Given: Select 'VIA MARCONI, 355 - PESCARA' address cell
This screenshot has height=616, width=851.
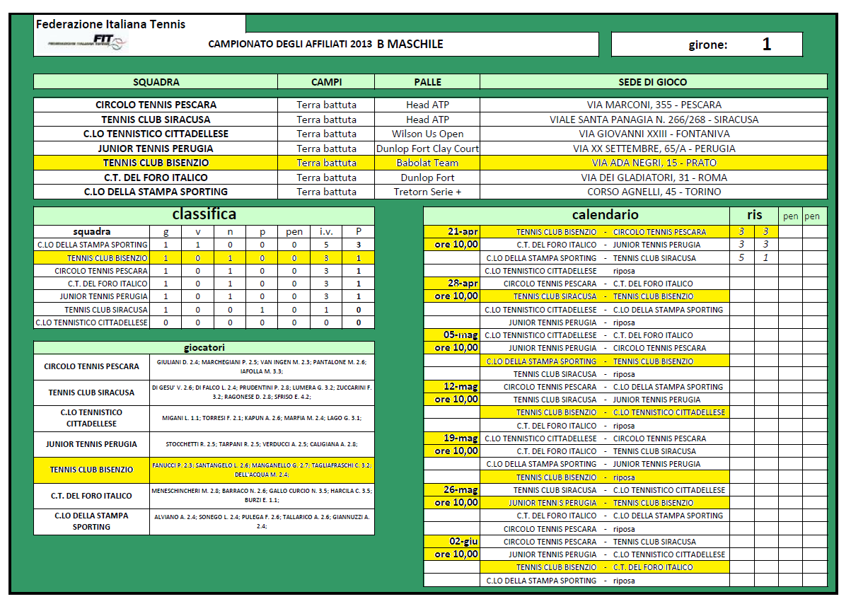Looking at the screenshot, I should click(x=654, y=105).
